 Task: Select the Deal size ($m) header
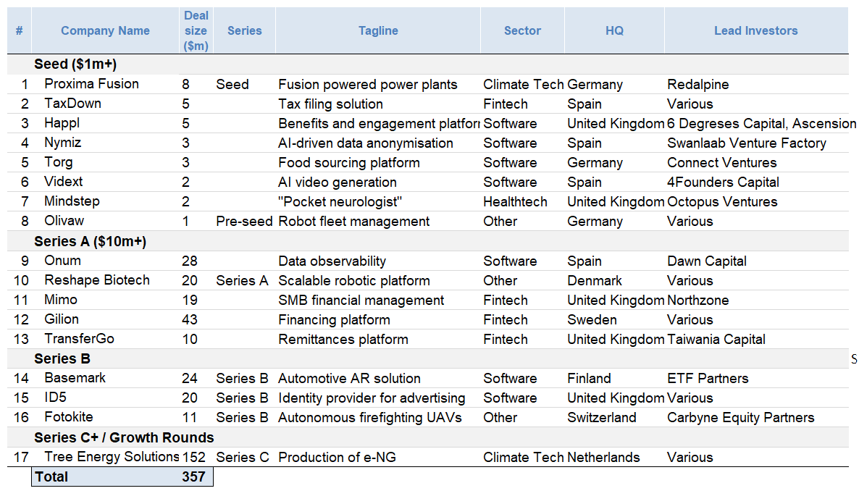coord(196,30)
